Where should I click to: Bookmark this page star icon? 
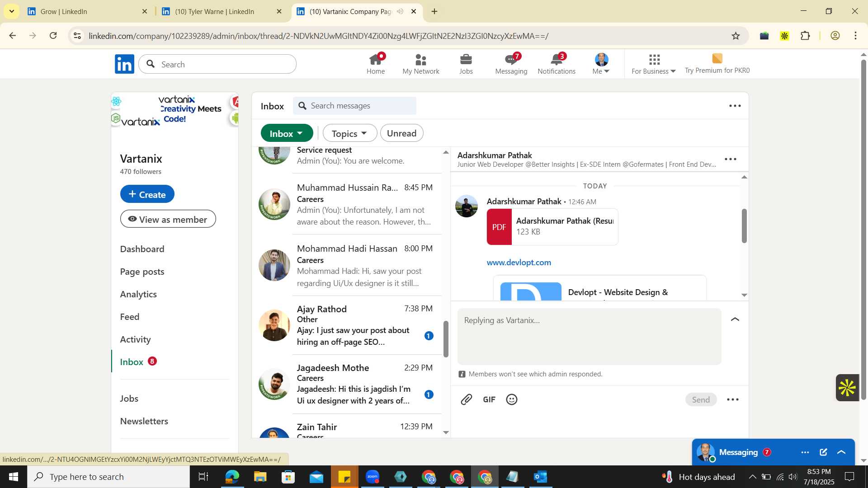(736, 36)
